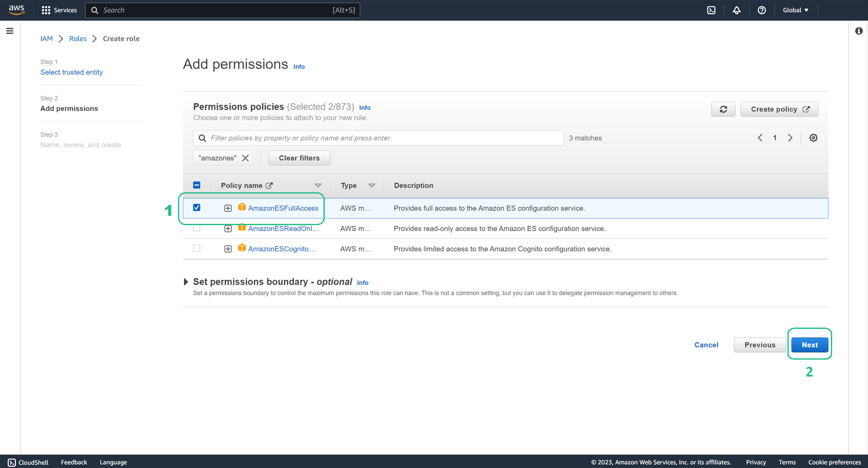The image size is (868, 468).
Task: Go to next page of policies
Action: [790, 138]
